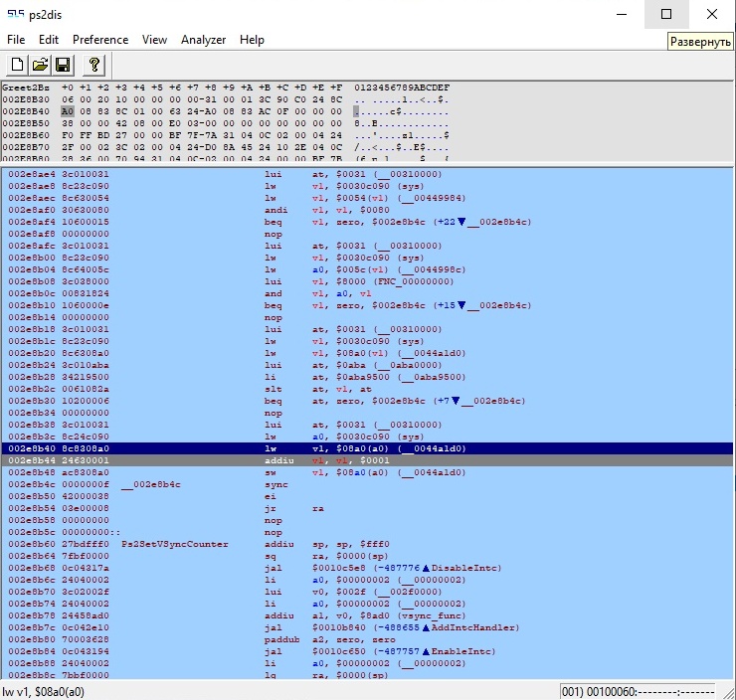736x700 pixels.
Task: Open a file with the folder icon
Action: [x=40, y=65]
